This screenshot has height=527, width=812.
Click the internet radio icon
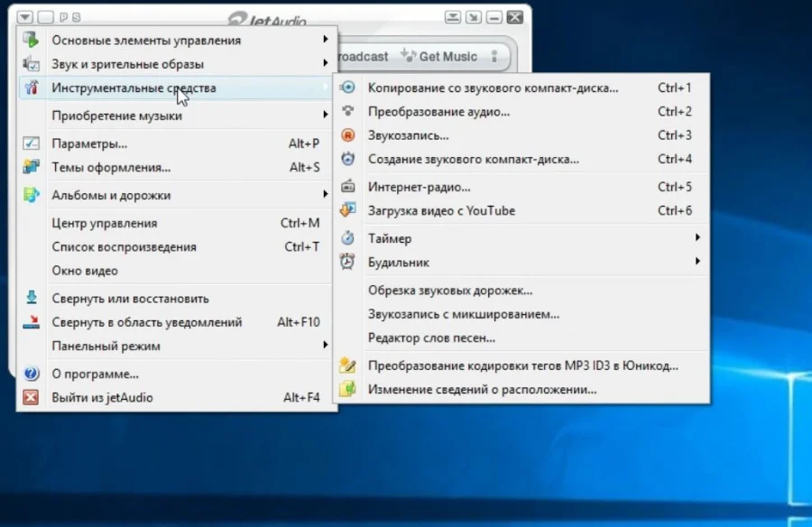(x=348, y=187)
